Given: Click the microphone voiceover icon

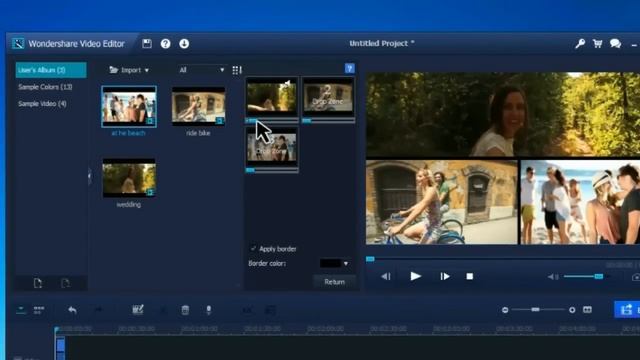Looking at the screenshot, I should coord(209,310).
